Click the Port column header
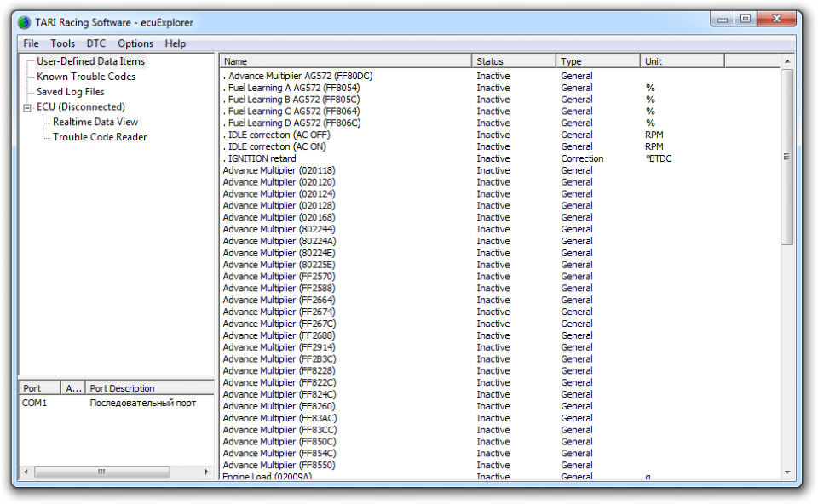 pos(40,387)
